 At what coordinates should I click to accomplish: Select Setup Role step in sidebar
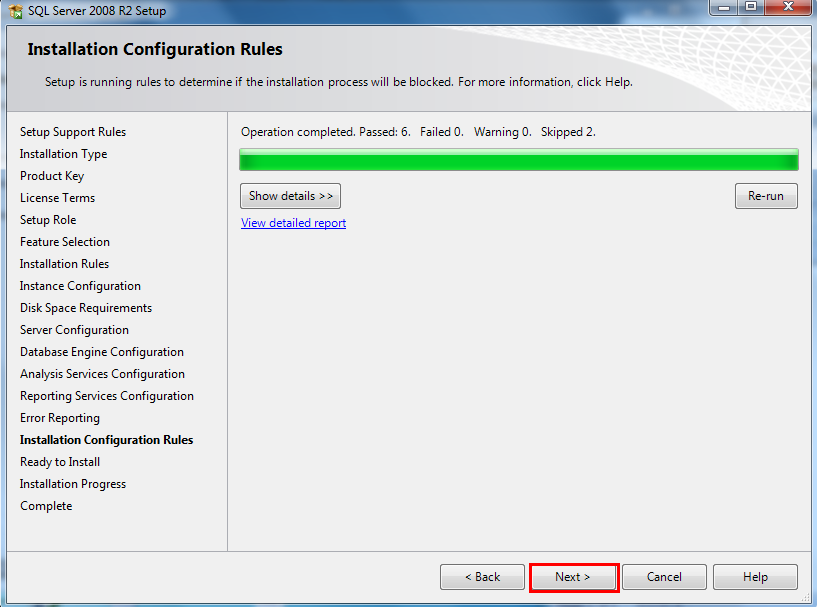pyautogui.click(x=48, y=220)
